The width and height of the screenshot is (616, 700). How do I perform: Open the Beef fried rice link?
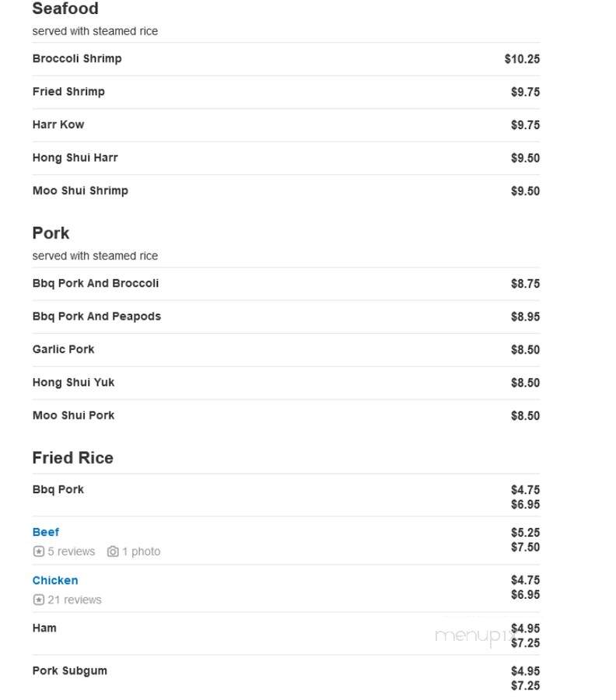click(46, 532)
